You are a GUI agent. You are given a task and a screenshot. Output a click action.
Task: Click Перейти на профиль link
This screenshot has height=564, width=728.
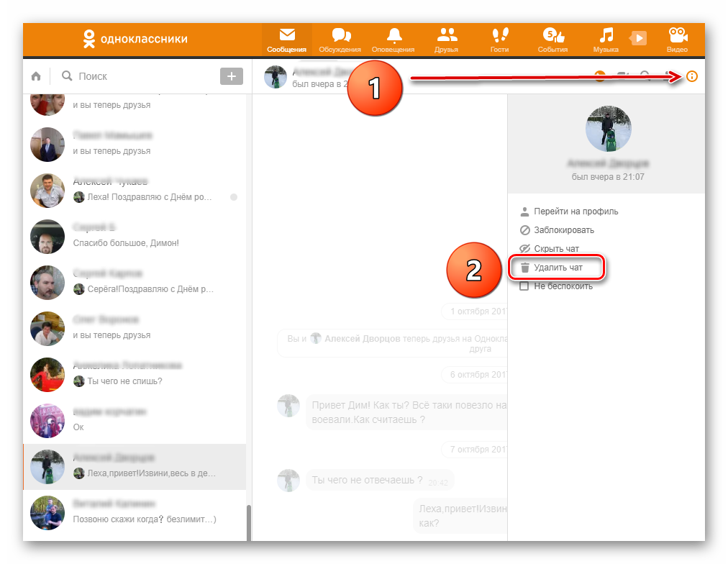pyautogui.click(x=575, y=211)
